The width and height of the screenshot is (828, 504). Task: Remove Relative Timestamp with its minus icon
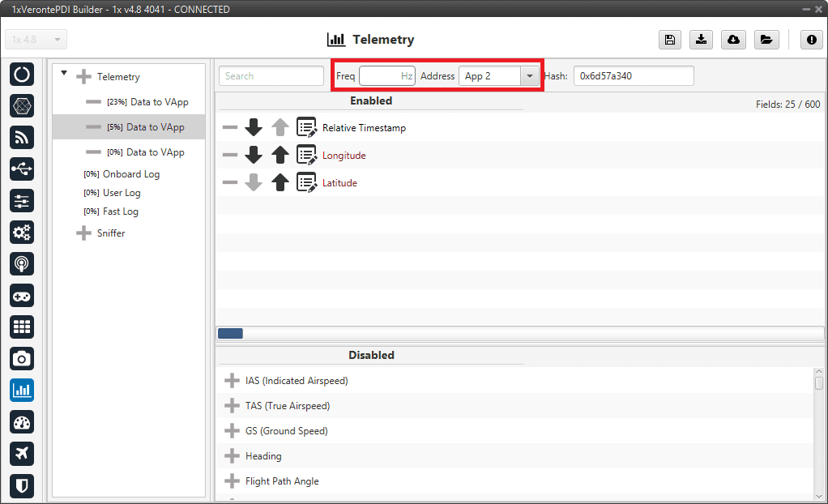click(x=230, y=127)
